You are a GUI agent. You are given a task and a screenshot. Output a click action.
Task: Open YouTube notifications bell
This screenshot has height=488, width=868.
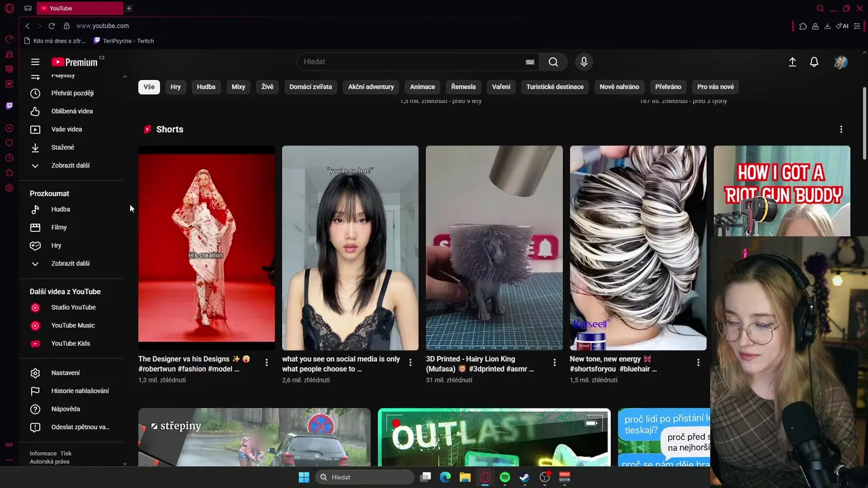point(814,62)
